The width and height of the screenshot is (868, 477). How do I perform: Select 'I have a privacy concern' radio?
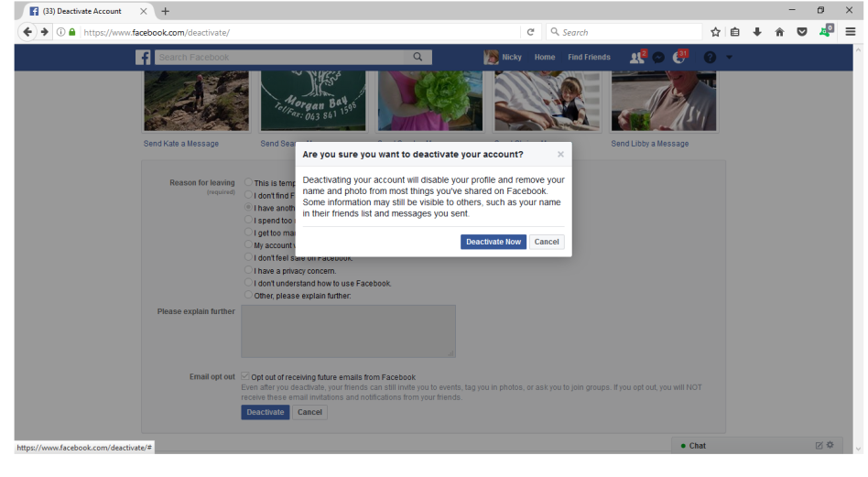pos(248,270)
